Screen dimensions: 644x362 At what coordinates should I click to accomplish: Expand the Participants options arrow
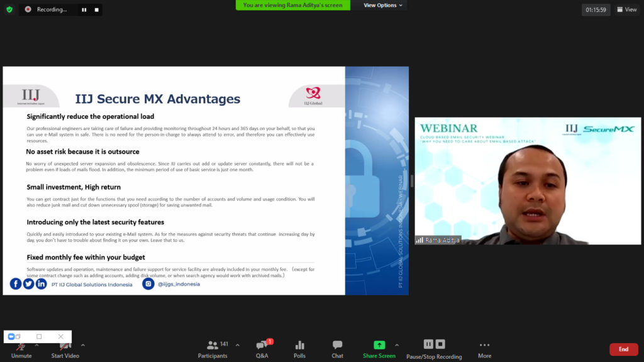(237, 345)
